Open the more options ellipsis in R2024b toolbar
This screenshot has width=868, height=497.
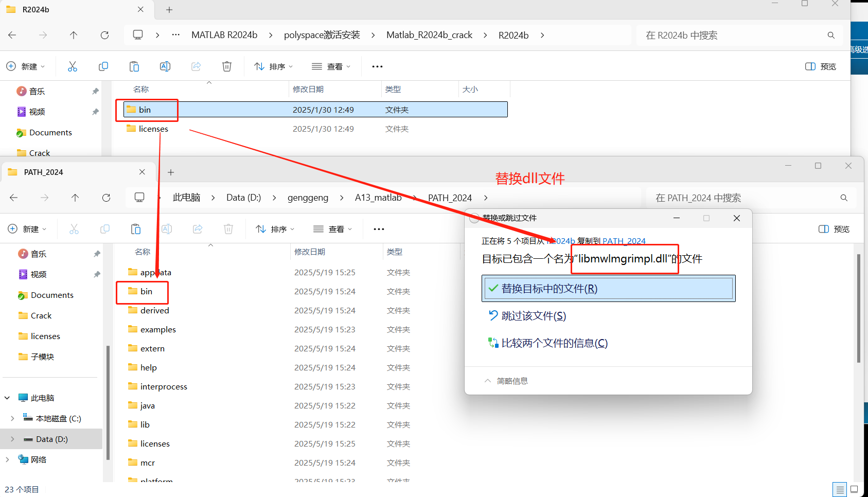click(377, 66)
